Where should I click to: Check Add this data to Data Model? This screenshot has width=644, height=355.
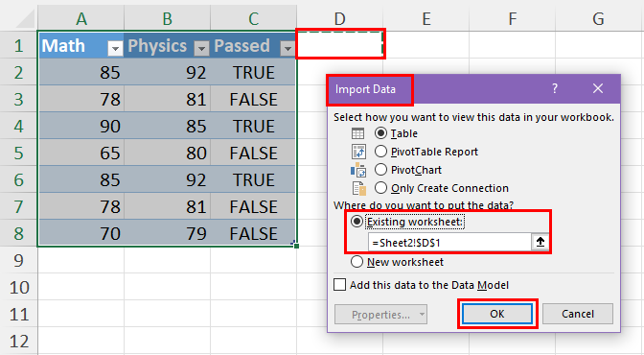tap(339, 285)
